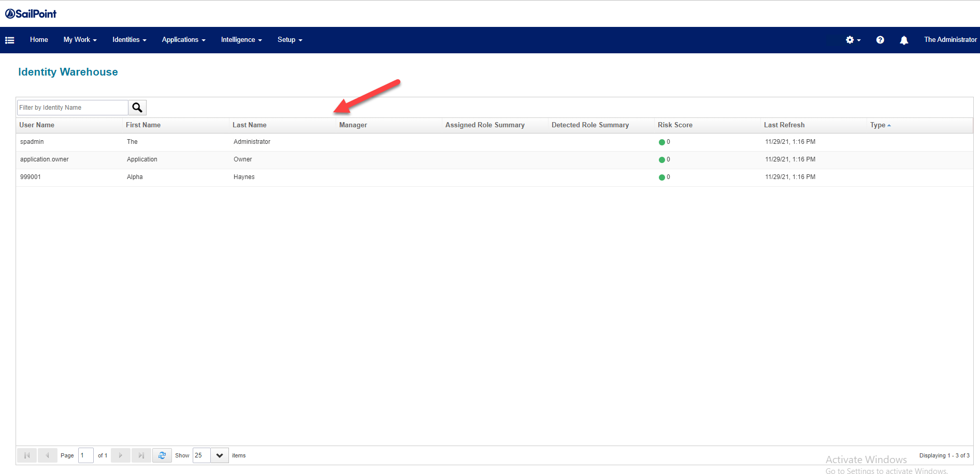Image resolution: width=980 pixels, height=474 pixels.
Task: Sort by Risk Score column
Action: click(708, 125)
